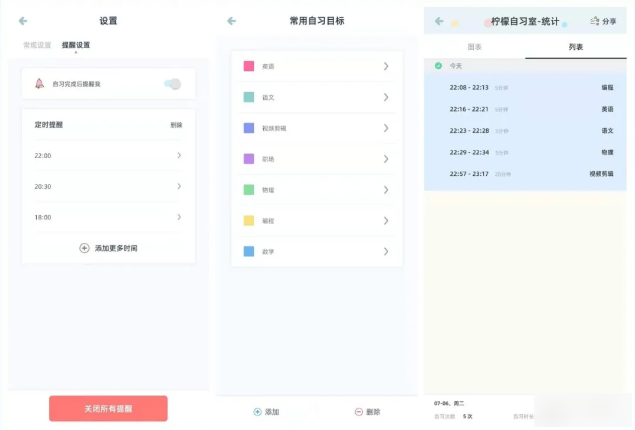Open the 18:00 reminder chevron
The image size is (635, 430).
tap(179, 217)
